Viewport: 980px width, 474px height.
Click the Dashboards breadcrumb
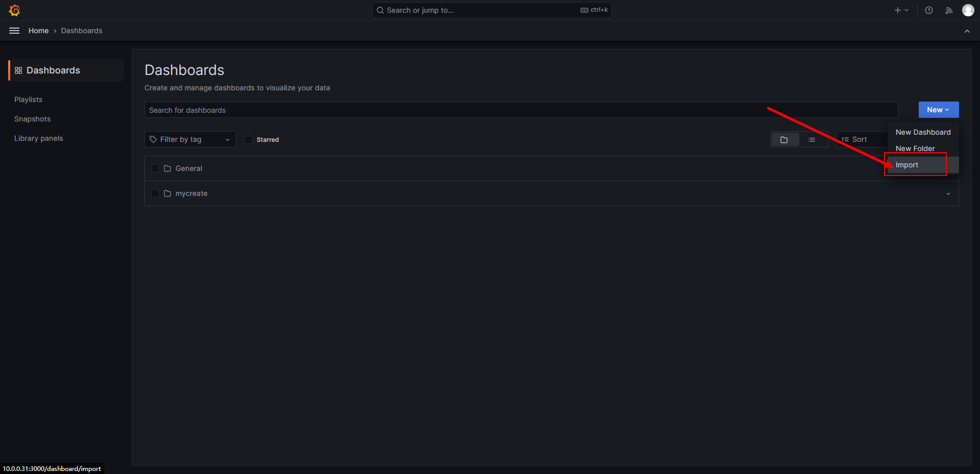pyautogui.click(x=82, y=31)
